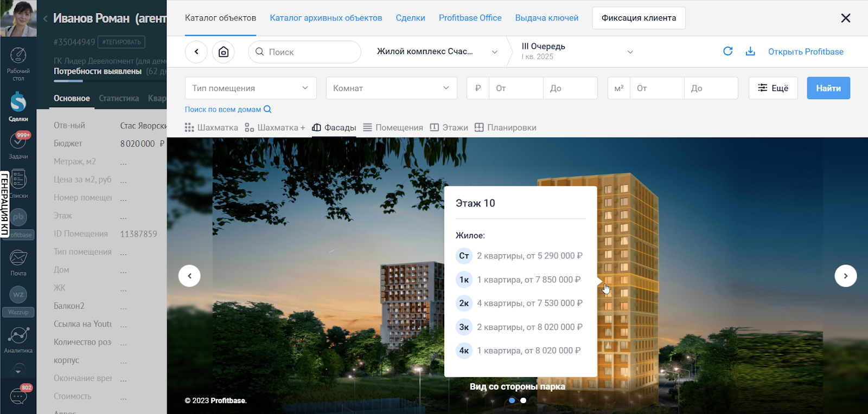The width and height of the screenshot is (868, 414).
Task: Close the catalog panel with X
Action: (845, 18)
